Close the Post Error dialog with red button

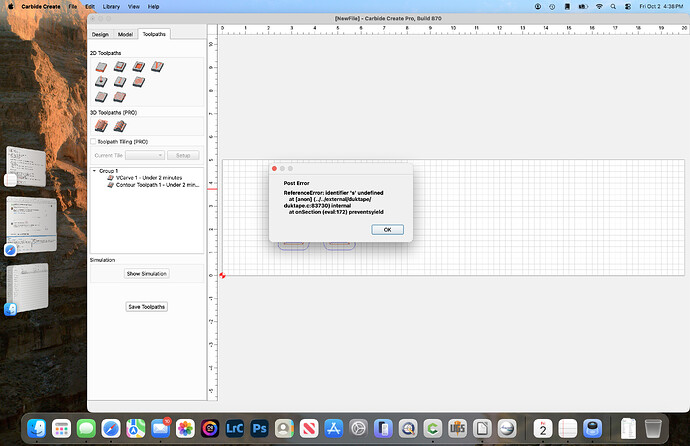coord(275,168)
